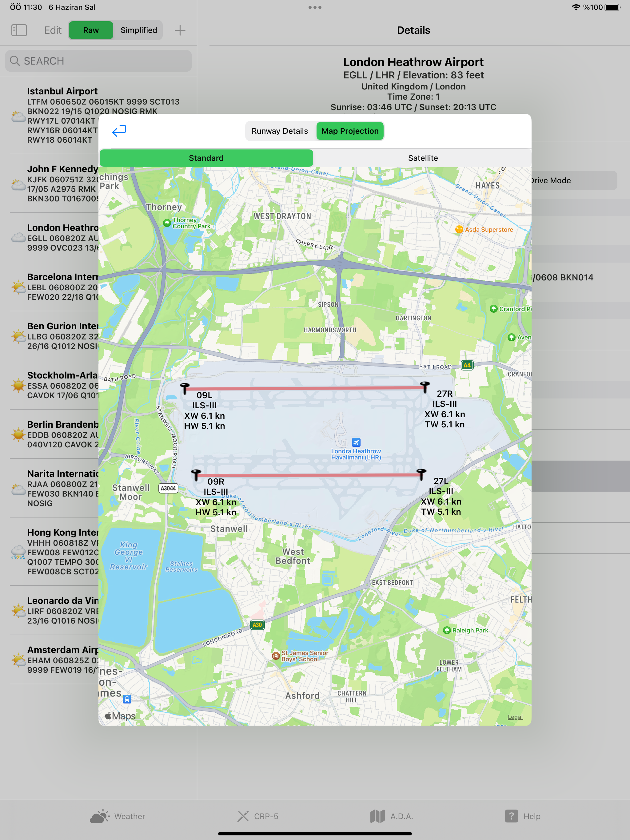Select Istanbul Airport in the list
Screen dimensions: 630x840
click(x=98, y=115)
